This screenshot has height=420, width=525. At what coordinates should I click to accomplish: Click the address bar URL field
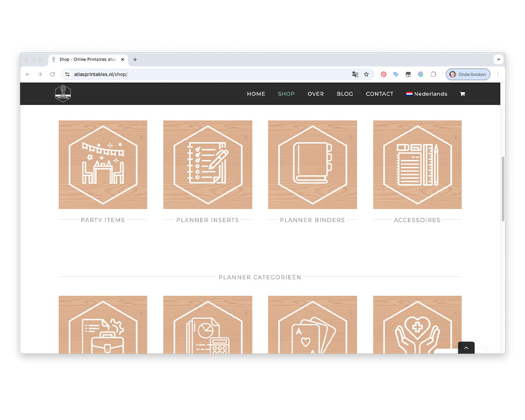coord(210,75)
